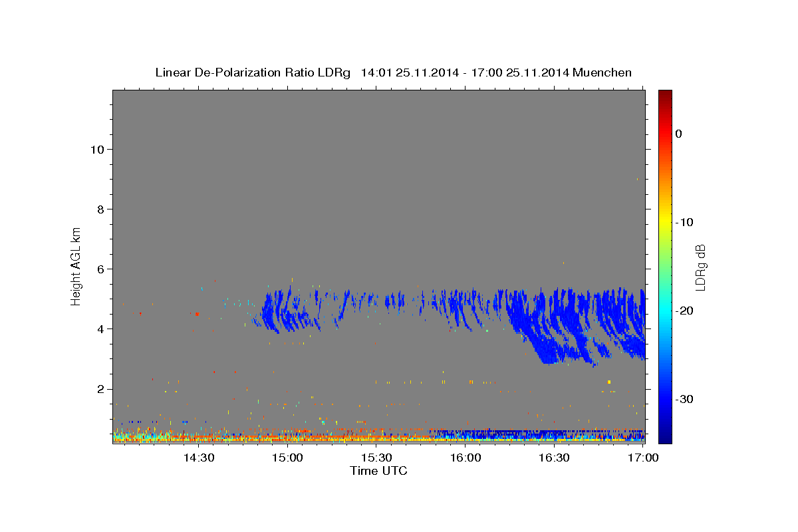The height and width of the screenshot is (532, 798).
Task: Click the colorbar tick label 0
Action: point(679,134)
